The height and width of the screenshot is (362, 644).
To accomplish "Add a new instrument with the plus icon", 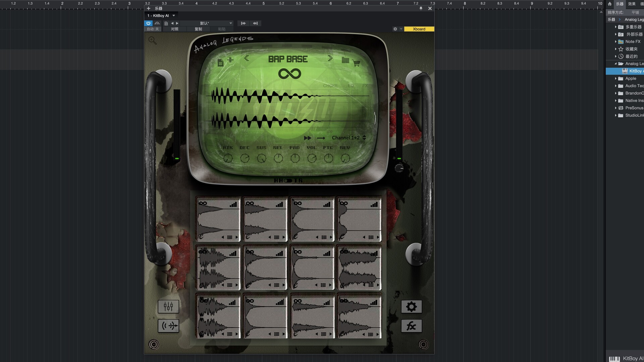I will (149, 8).
